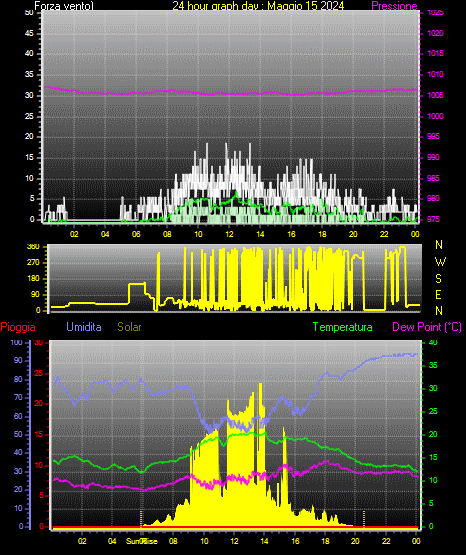Image resolution: width=466 pixels, height=555 pixels.
Task: Click the 985 value on pressure axis
Action: click(x=433, y=178)
